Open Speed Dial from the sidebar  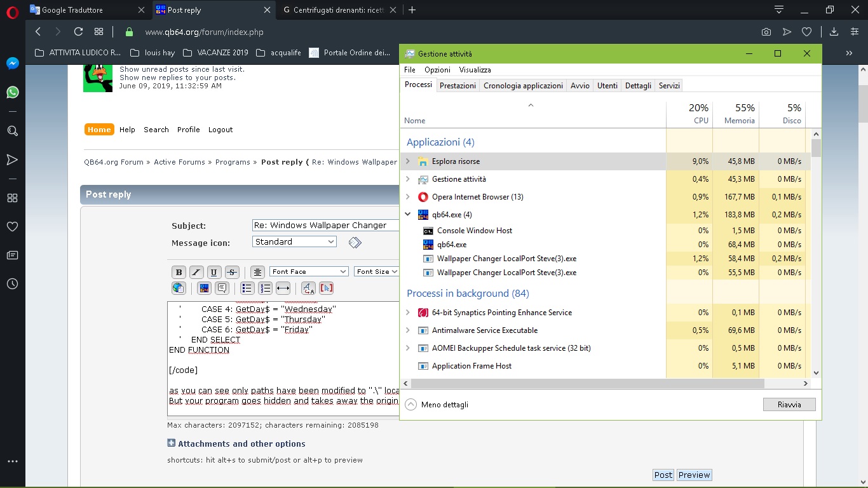[x=12, y=198]
